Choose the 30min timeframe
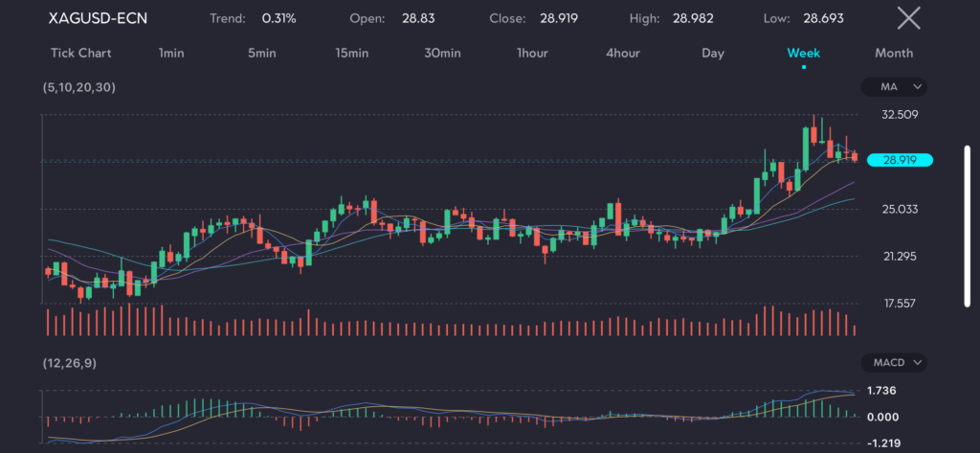Screen dimensions: 980x453 [442, 53]
